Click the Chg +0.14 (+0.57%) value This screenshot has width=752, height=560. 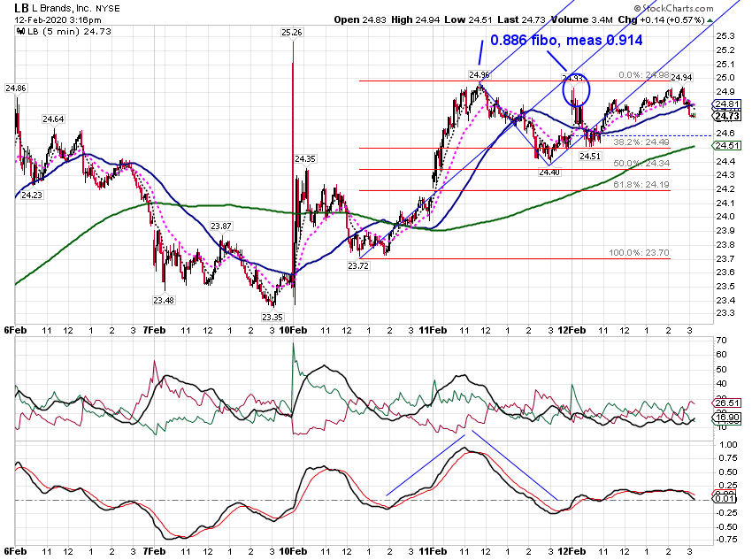(661, 19)
